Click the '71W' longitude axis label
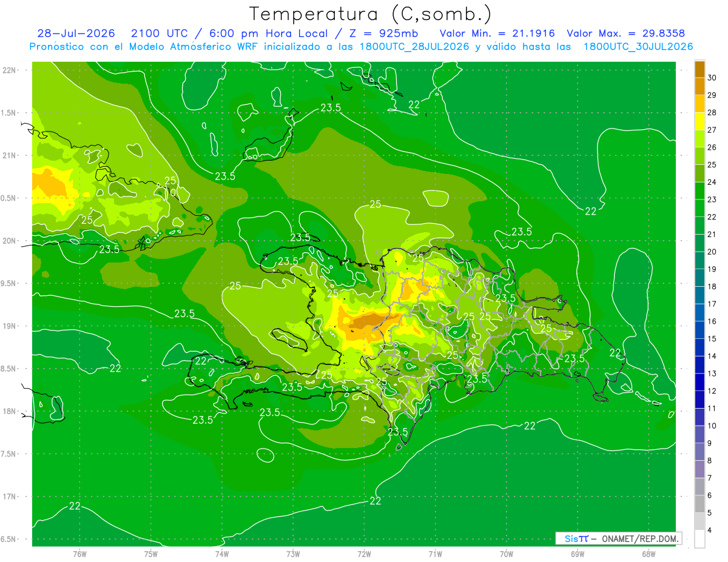The width and height of the screenshot is (728, 562). (x=435, y=554)
